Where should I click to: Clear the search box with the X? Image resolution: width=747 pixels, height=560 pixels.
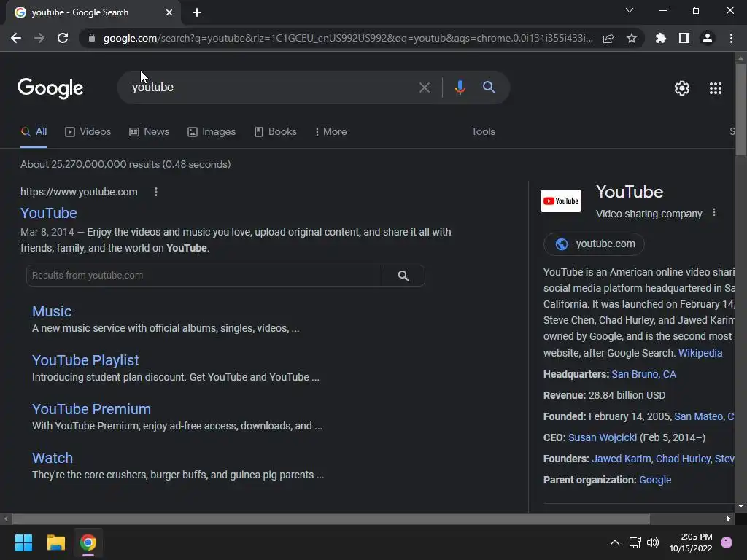tap(425, 87)
